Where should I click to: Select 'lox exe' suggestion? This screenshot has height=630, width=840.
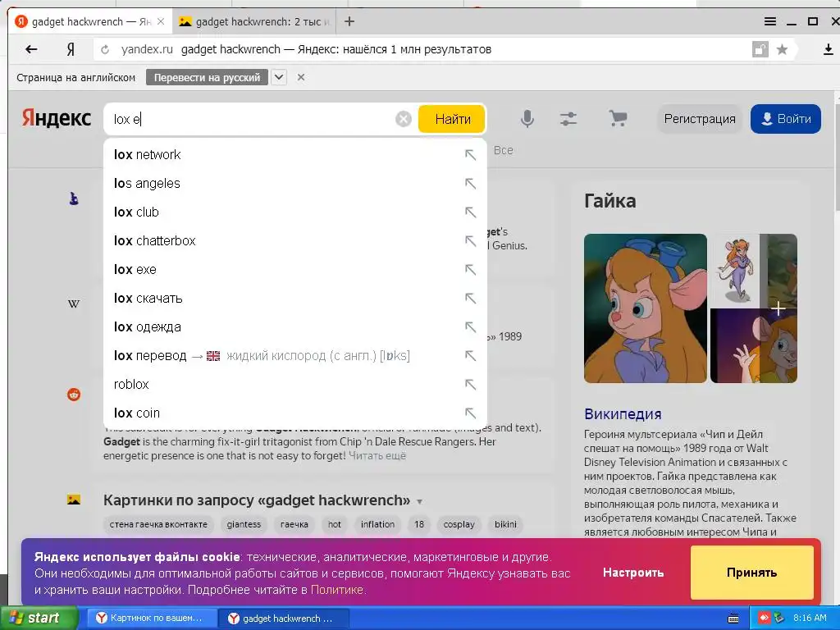(x=295, y=269)
